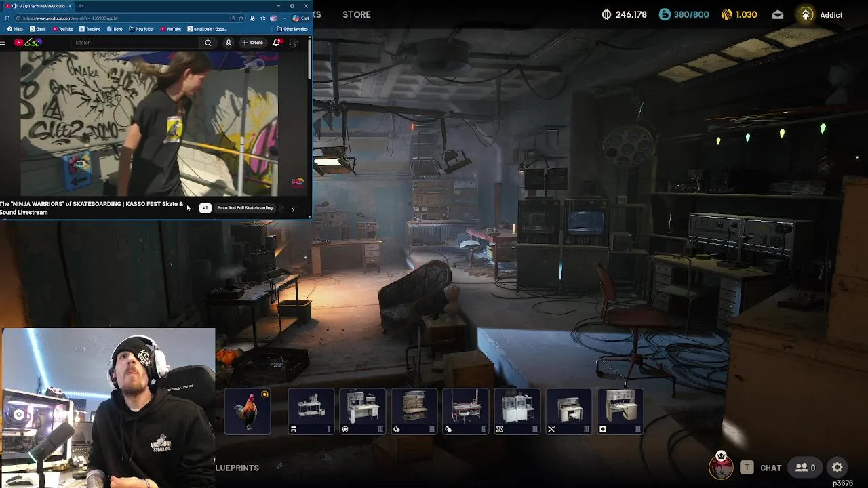Open the Maps bookmark
Viewport: 868px width, 488px height.
[x=16, y=29]
